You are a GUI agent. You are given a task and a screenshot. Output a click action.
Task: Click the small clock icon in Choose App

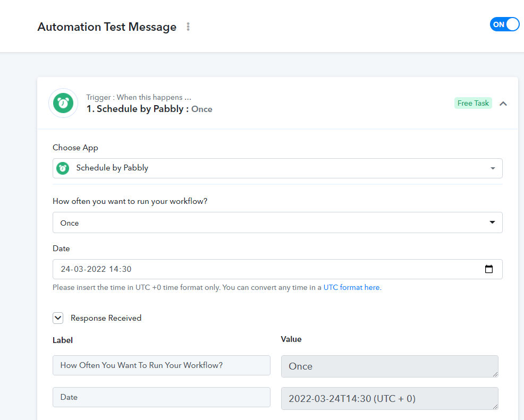[x=63, y=168]
